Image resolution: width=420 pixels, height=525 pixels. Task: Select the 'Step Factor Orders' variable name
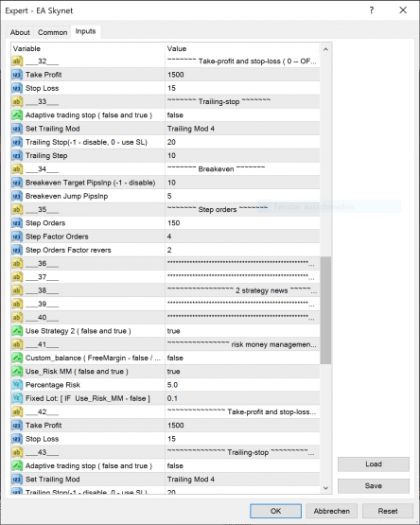point(57,236)
